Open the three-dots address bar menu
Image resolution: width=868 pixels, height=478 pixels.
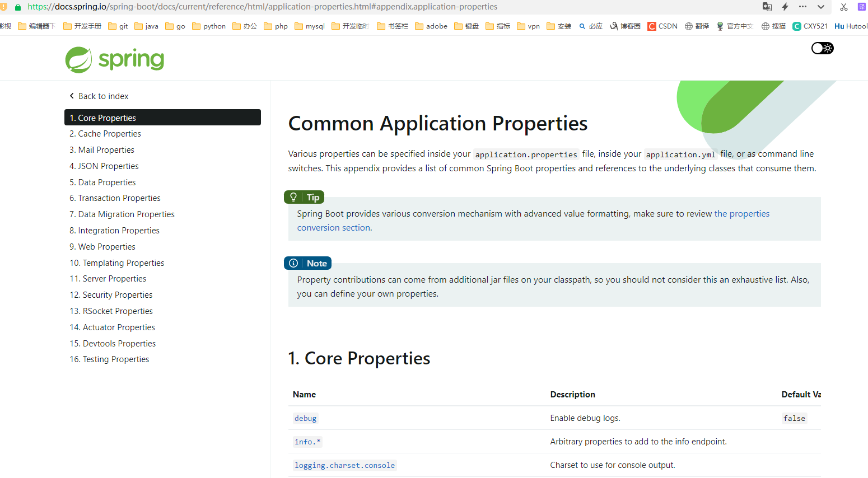click(x=803, y=7)
